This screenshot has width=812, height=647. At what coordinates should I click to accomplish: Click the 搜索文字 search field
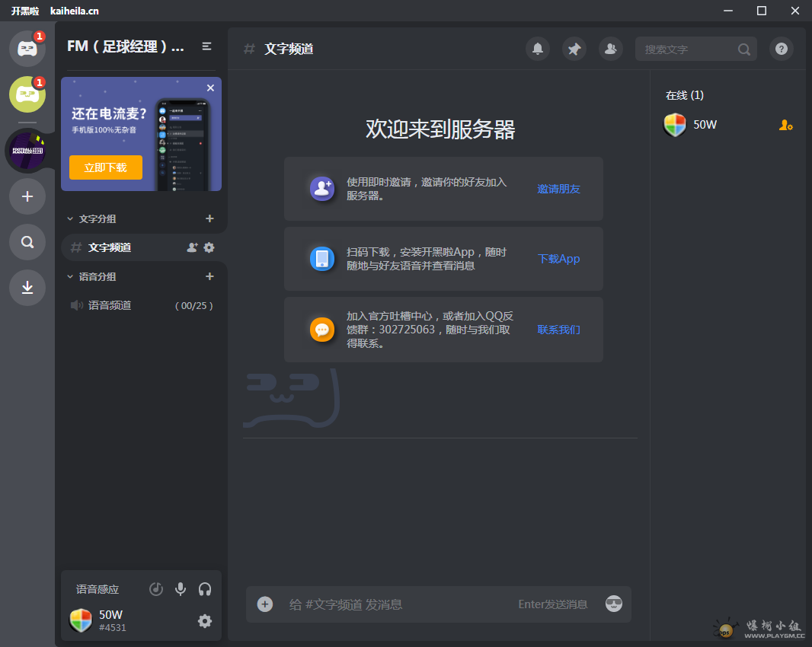tap(696, 49)
